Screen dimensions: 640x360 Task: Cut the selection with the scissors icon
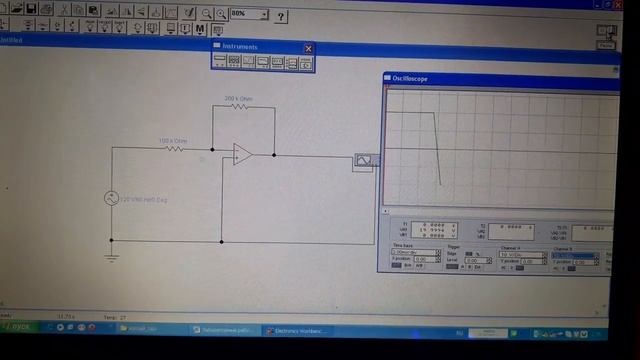[x=64, y=10]
